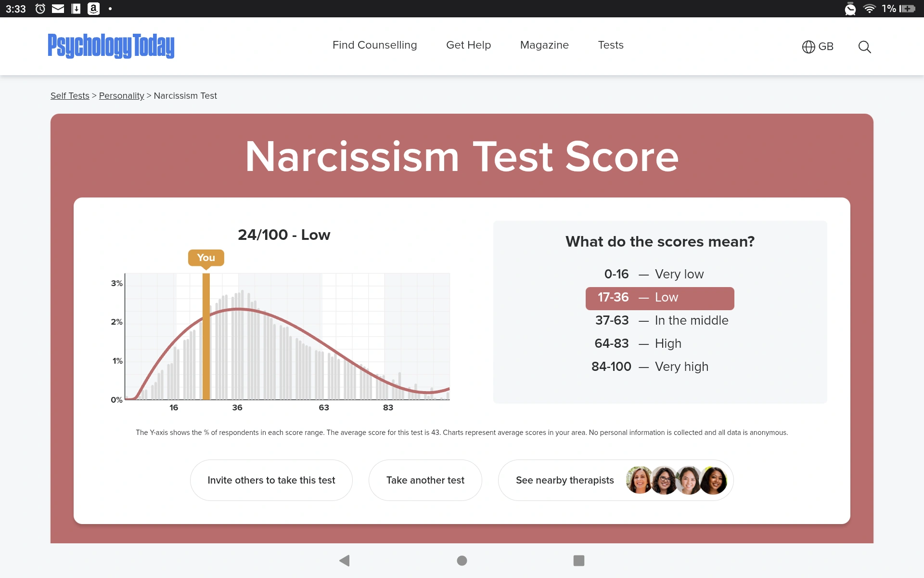Tap the mail notification icon
This screenshot has height=578, width=924.
(x=58, y=9)
